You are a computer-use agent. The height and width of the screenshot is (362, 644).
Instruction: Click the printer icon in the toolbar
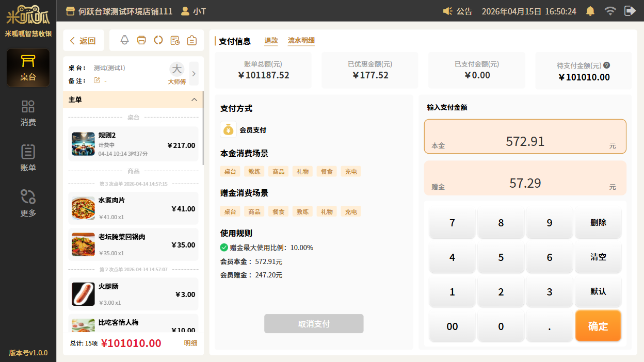(141, 40)
